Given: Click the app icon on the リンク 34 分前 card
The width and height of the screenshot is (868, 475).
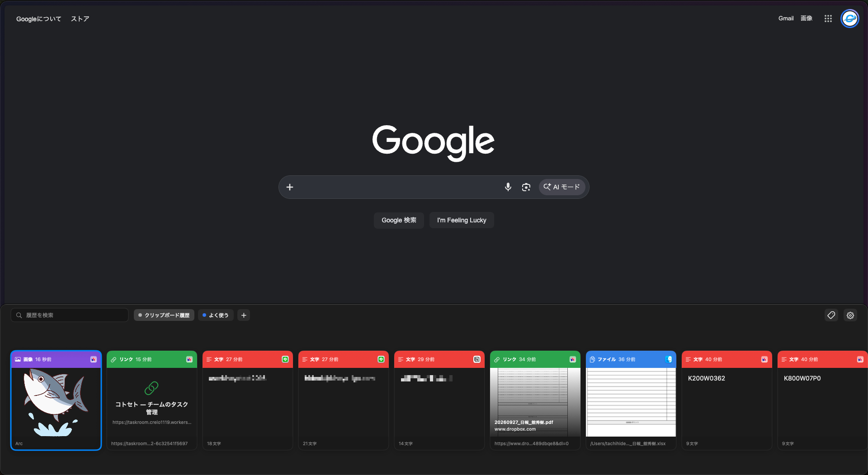Looking at the screenshot, I should coord(573,359).
